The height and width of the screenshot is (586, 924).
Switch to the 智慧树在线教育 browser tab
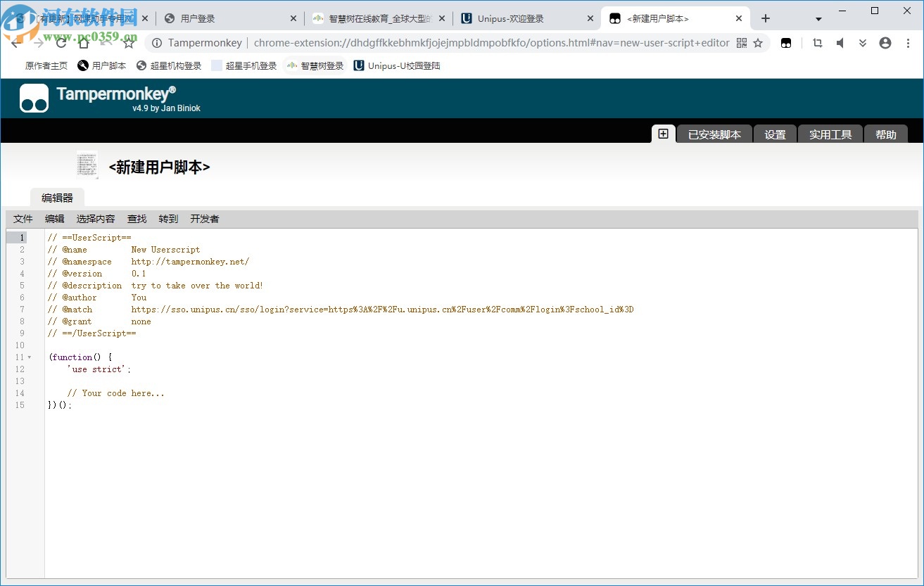pos(379,18)
